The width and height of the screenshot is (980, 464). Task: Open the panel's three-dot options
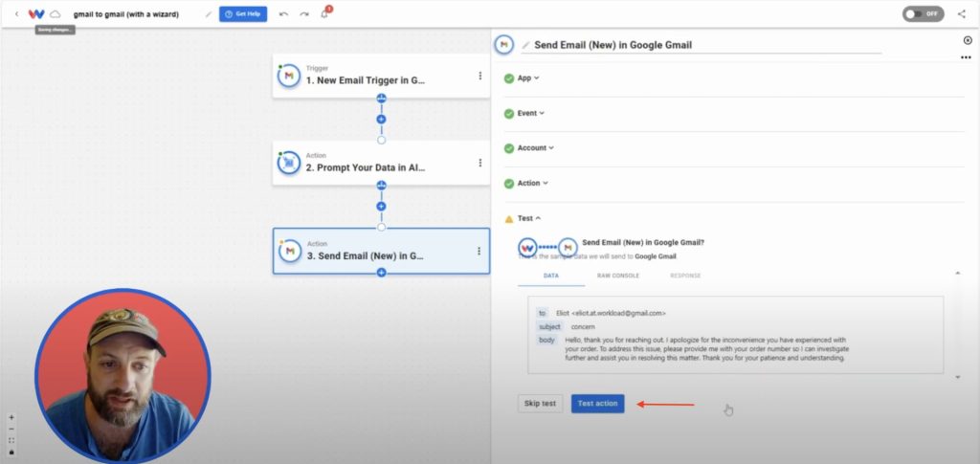(967, 57)
